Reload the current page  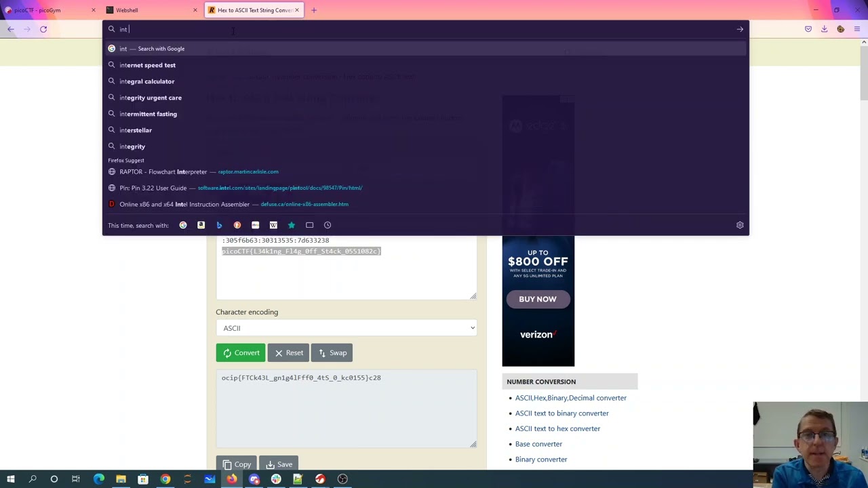point(43,29)
